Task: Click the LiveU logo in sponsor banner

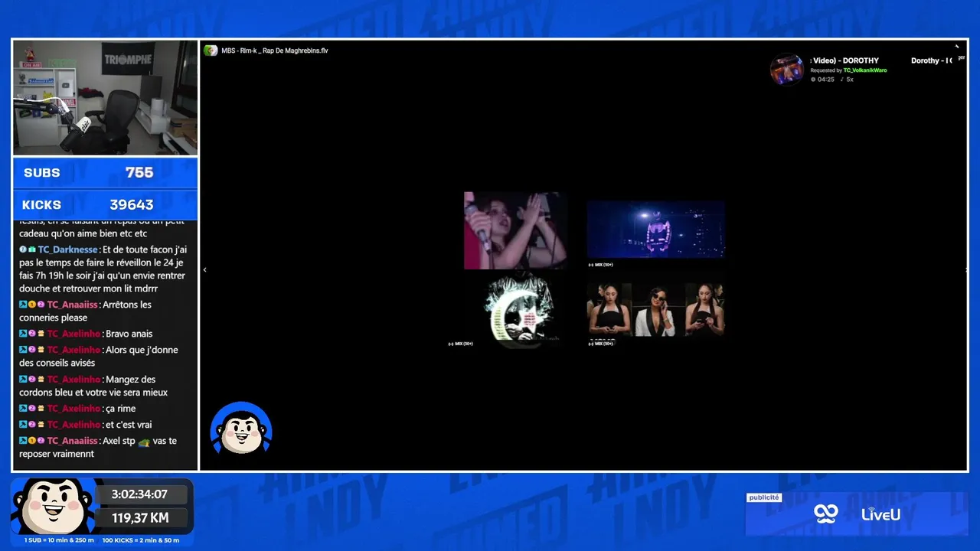Action: (x=880, y=514)
